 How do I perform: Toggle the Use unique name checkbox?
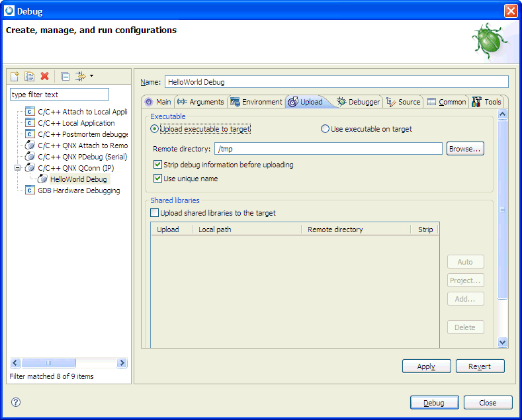[157, 179]
